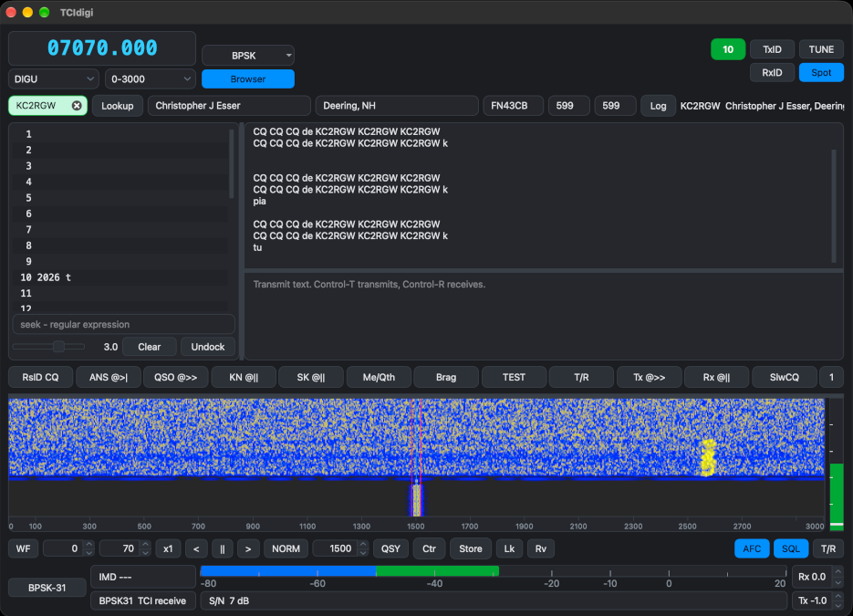This screenshot has height=616, width=853.
Task: Click the Rx 0.0 level stepper
Action: point(817,577)
